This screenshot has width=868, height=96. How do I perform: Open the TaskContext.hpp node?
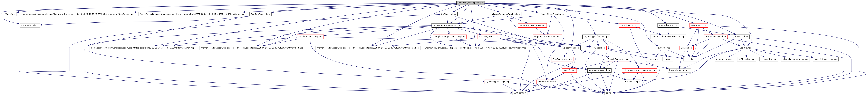tap(698, 25)
